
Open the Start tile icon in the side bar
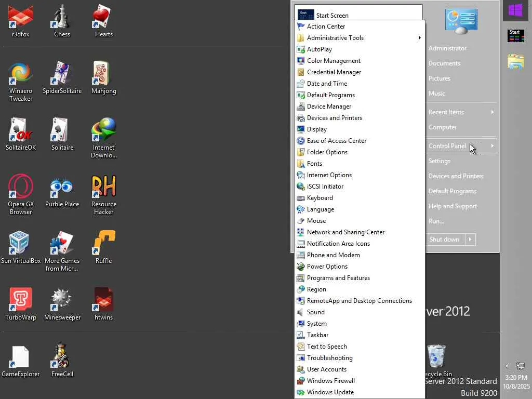(x=516, y=36)
